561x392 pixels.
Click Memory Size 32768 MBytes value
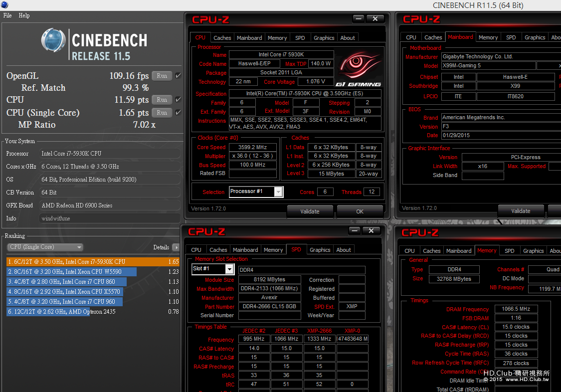(454, 279)
